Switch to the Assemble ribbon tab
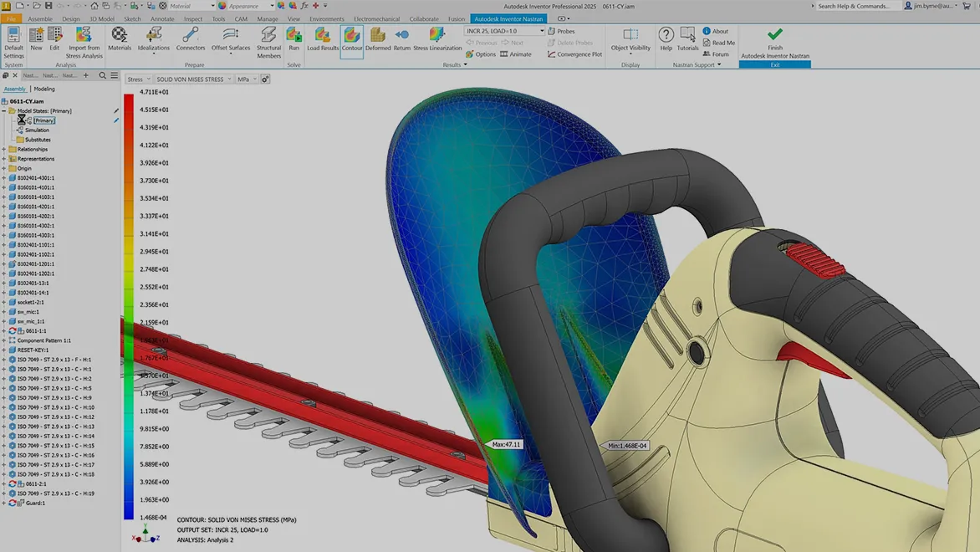 point(40,18)
